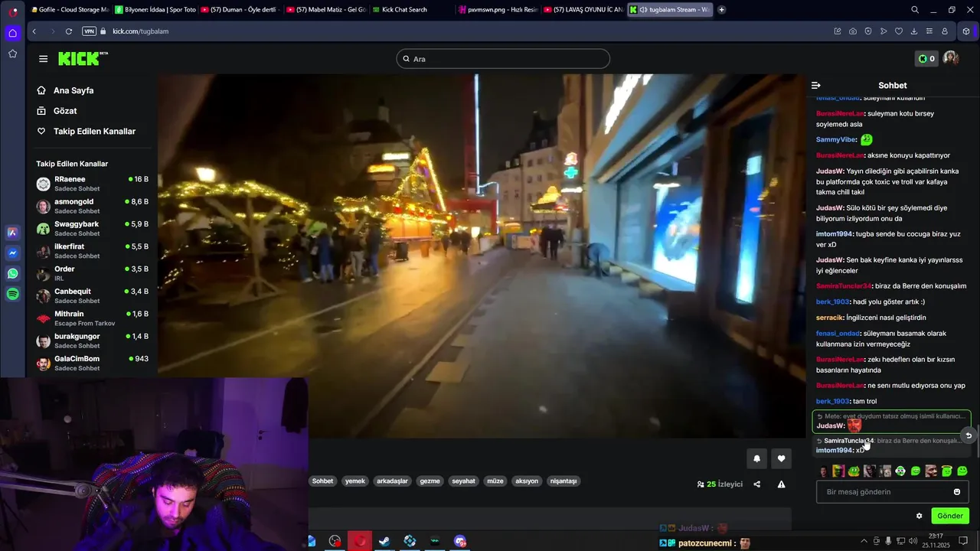This screenshot has height=551, width=980.
Task: Toggle follow heart button
Action: (781, 458)
